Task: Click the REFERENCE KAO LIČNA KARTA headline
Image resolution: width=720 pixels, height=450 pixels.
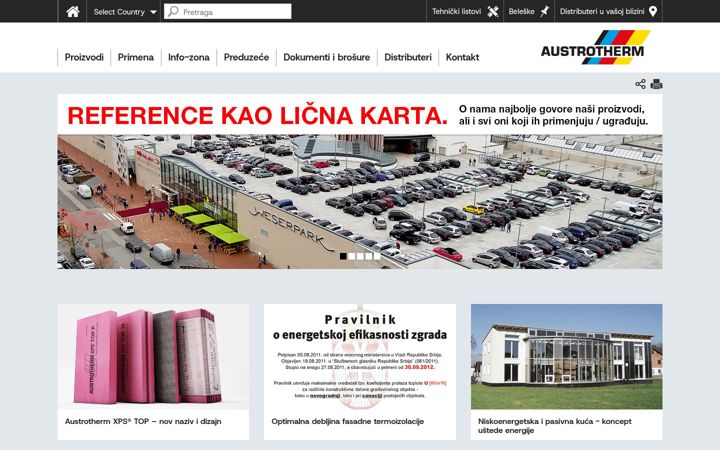Action: (x=257, y=115)
